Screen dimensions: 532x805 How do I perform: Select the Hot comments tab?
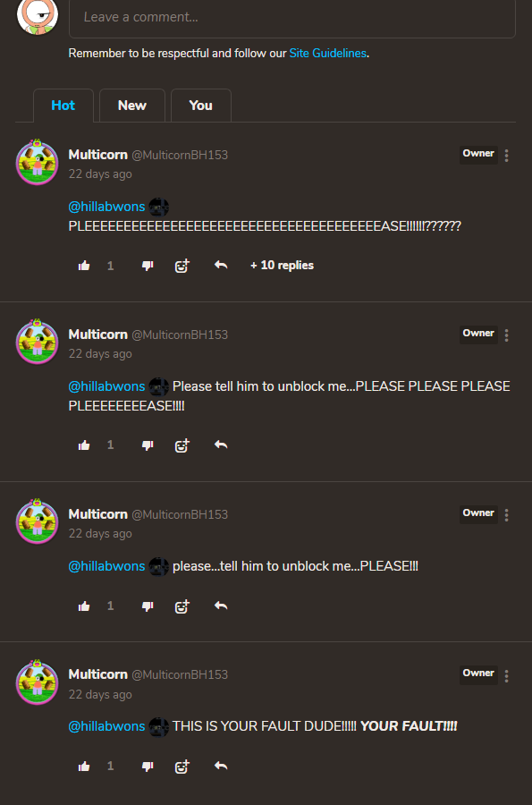coord(63,106)
